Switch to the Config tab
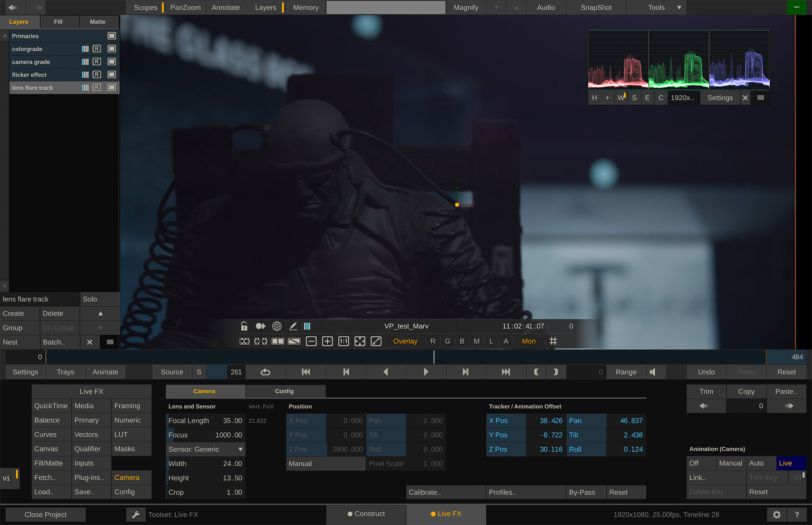 click(285, 391)
